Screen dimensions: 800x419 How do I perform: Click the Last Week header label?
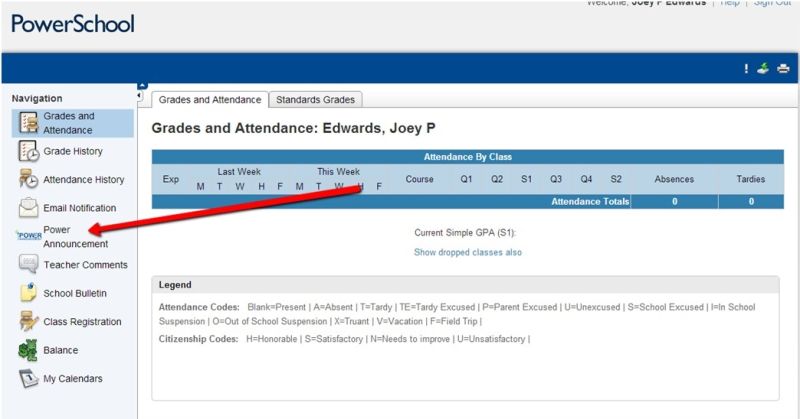pos(239,172)
